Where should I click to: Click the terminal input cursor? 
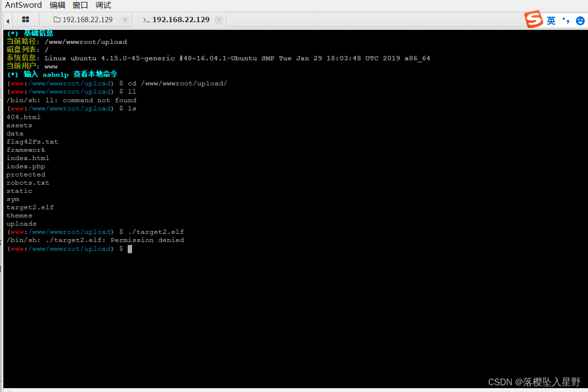click(130, 249)
